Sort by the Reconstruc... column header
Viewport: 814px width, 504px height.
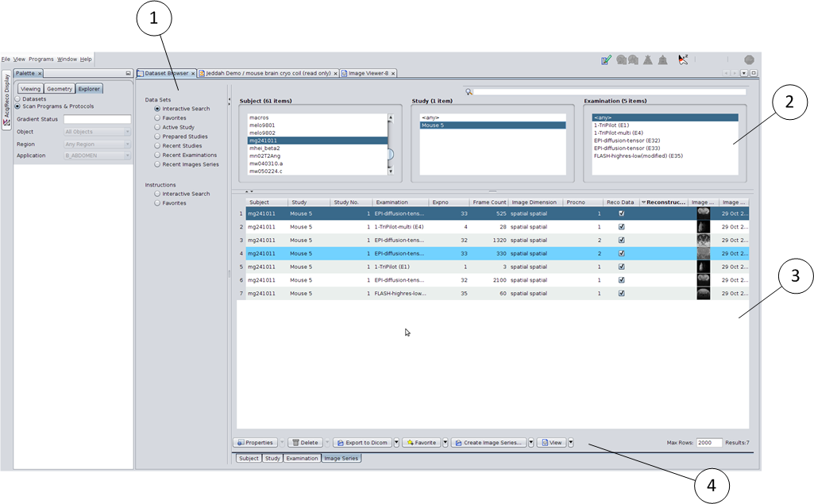(x=663, y=202)
